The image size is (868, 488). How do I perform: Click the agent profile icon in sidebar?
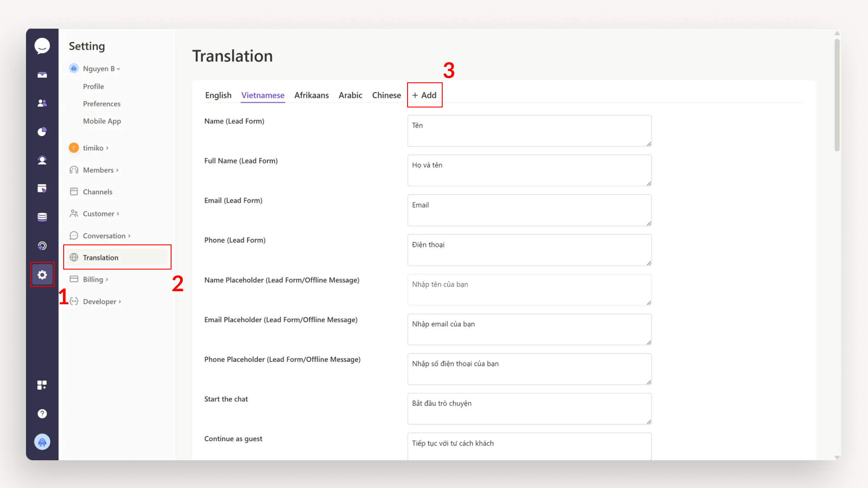point(42,160)
